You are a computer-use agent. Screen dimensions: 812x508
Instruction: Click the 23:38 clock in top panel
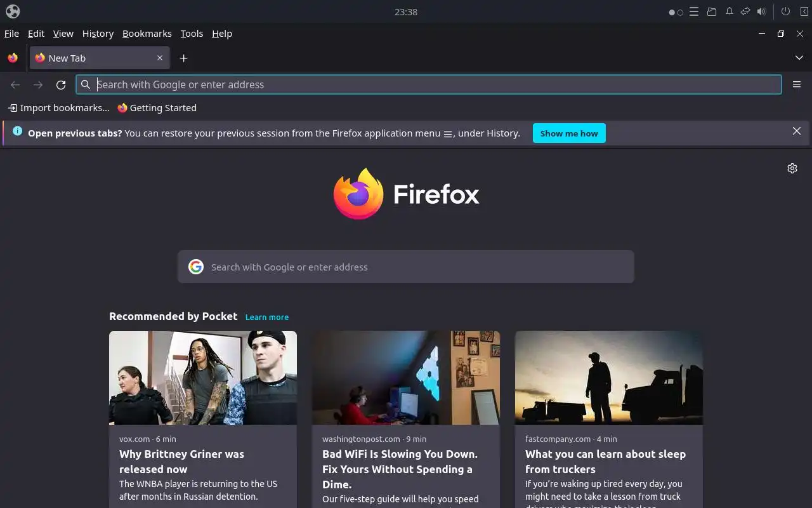406,11
